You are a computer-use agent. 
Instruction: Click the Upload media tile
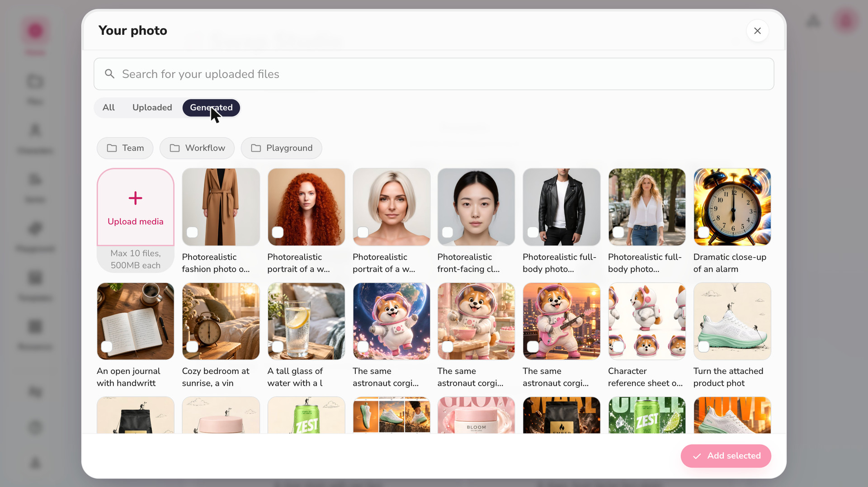click(136, 207)
